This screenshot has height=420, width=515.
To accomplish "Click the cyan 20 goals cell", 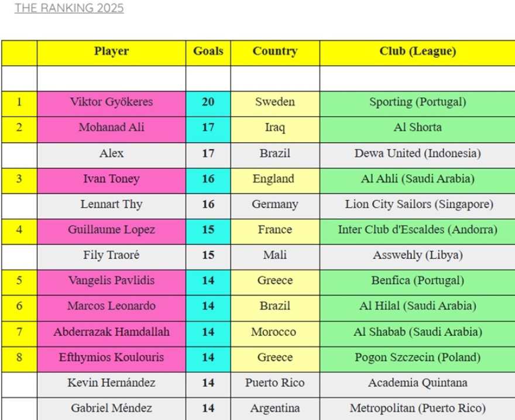I will pos(208,102).
